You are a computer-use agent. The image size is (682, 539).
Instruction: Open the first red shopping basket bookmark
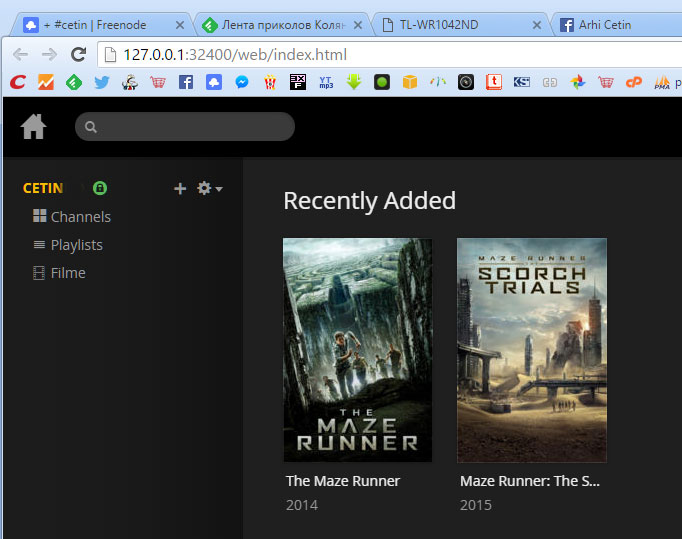coord(157,82)
